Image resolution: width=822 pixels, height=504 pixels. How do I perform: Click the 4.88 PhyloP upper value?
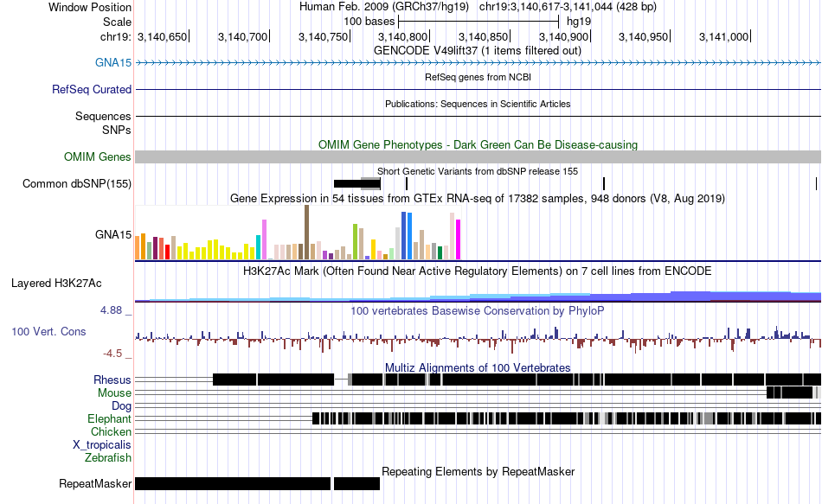(111, 310)
